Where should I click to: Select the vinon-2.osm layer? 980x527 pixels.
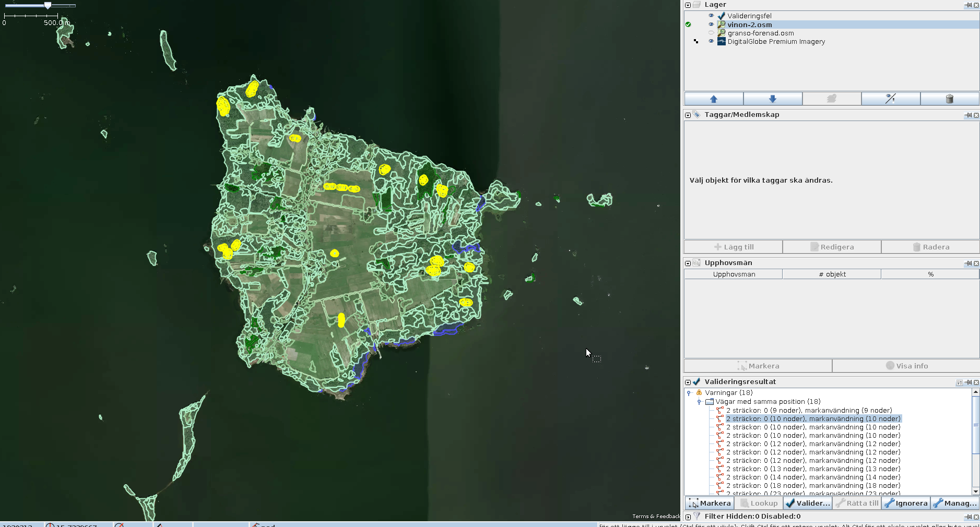click(749, 25)
